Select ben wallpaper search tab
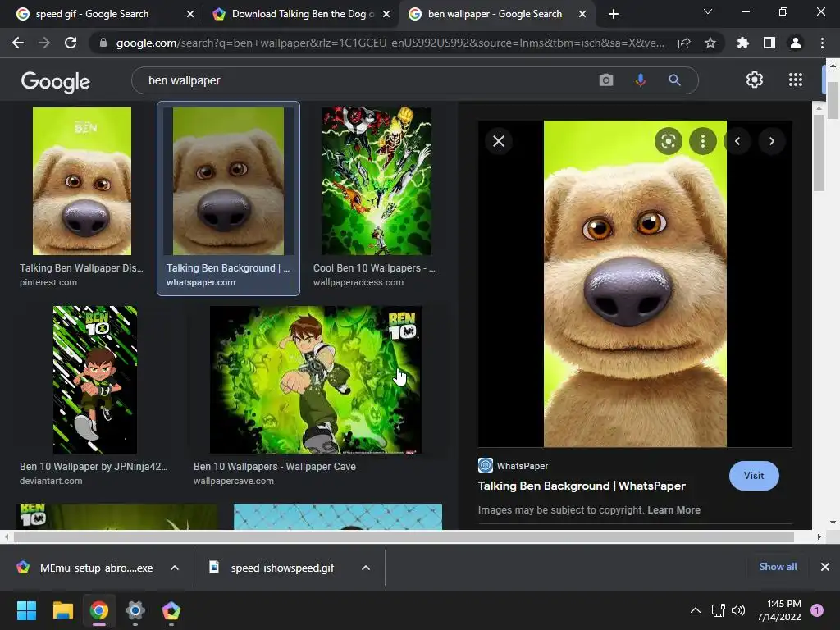The image size is (840, 630). coord(495,14)
